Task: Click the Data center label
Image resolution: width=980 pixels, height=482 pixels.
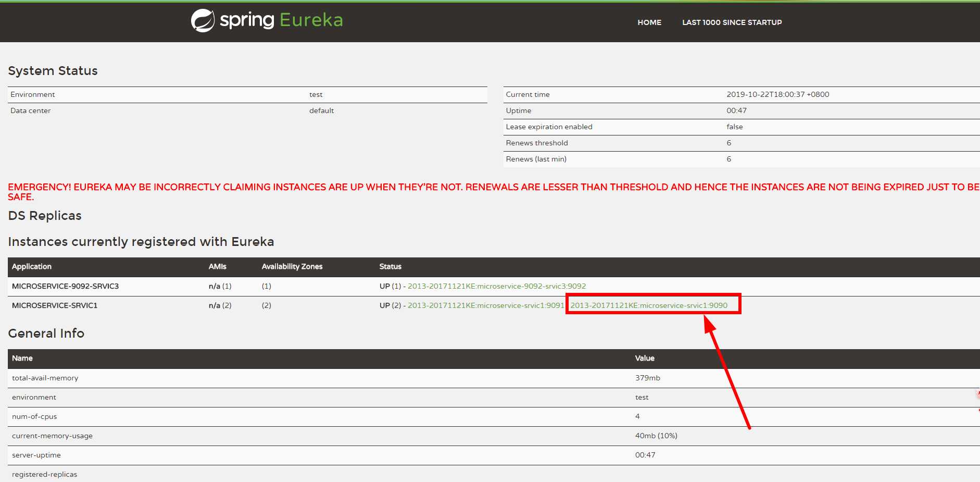Action: coord(30,110)
